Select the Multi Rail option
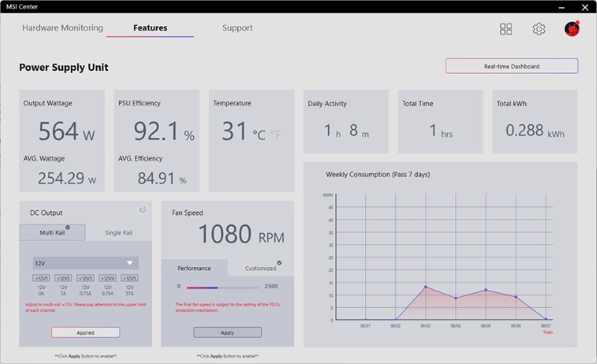 (52, 232)
